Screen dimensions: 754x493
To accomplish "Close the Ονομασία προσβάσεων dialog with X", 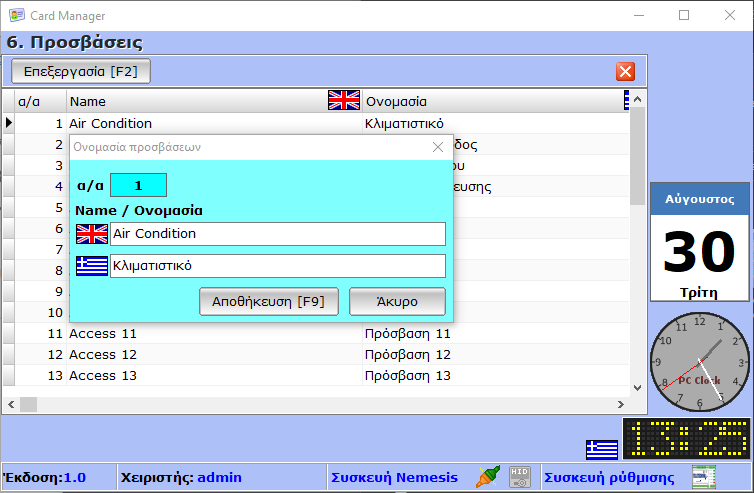I will (x=437, y=146).
